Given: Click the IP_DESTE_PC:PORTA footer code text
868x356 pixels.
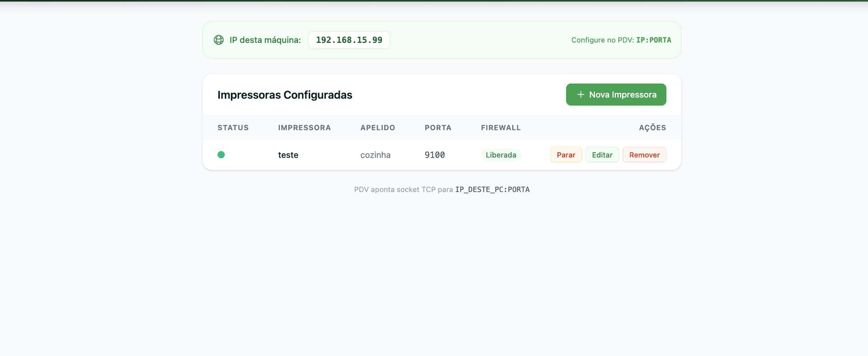Looking at the screenshot, I should click(x=492, y=189).
